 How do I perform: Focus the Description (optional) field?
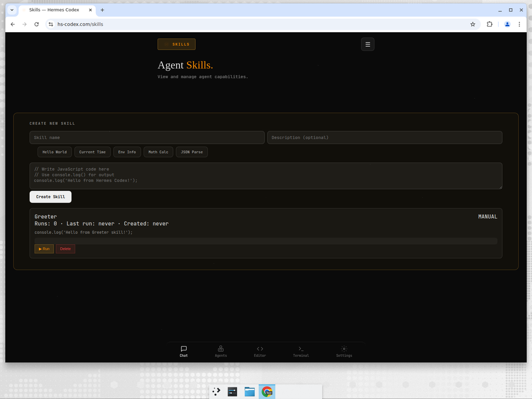pyautogui.click(x=385, y=137)
